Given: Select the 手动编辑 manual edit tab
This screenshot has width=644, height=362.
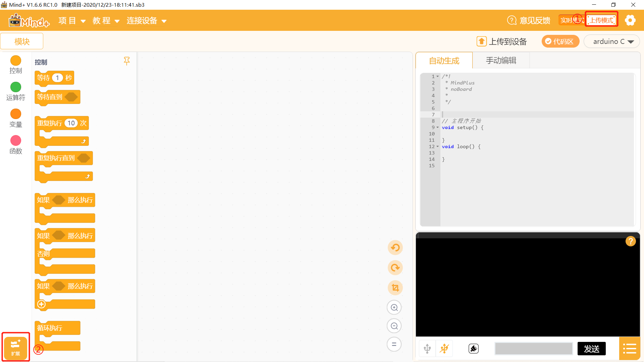Looking at the screenshot, I should (x=501, y=61).
